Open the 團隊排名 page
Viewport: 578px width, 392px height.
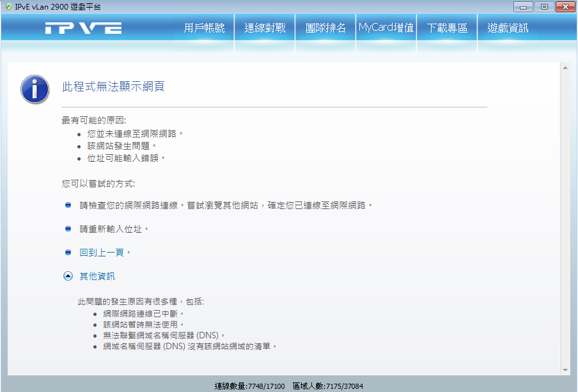325,28
